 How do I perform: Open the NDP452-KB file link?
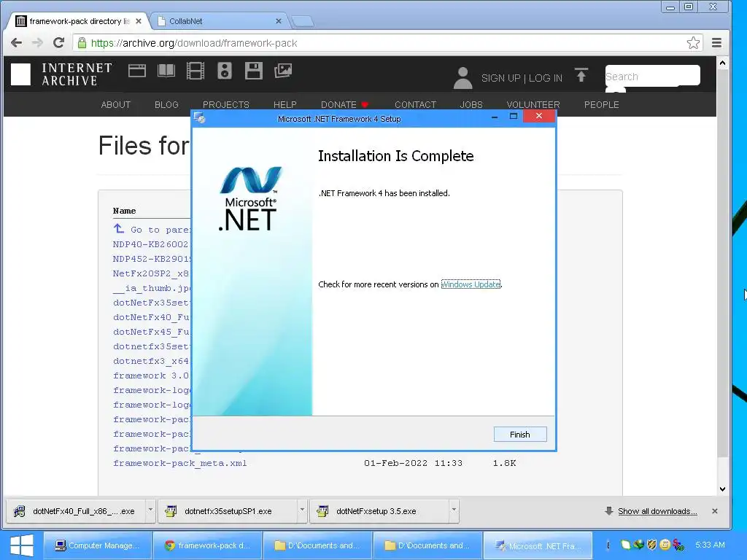152,259
